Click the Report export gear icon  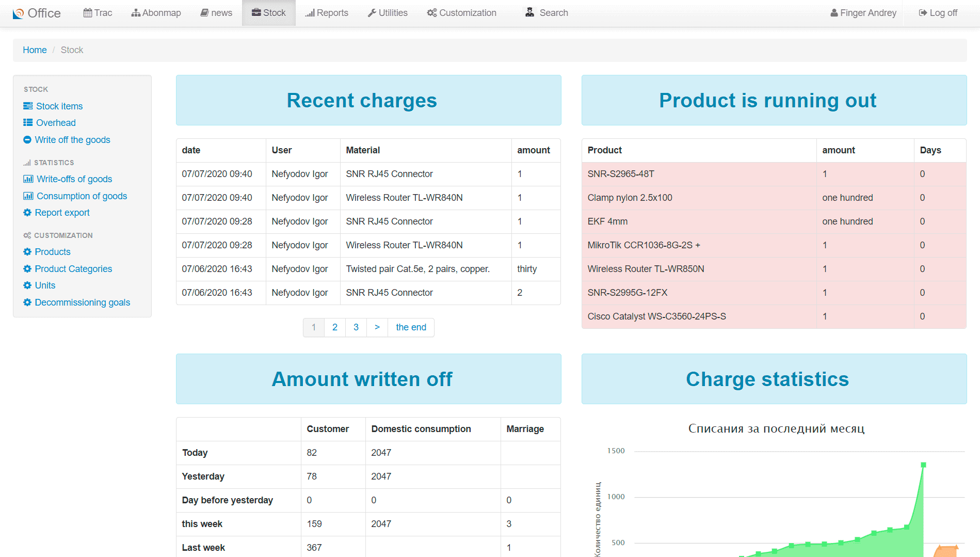[27, 212]
